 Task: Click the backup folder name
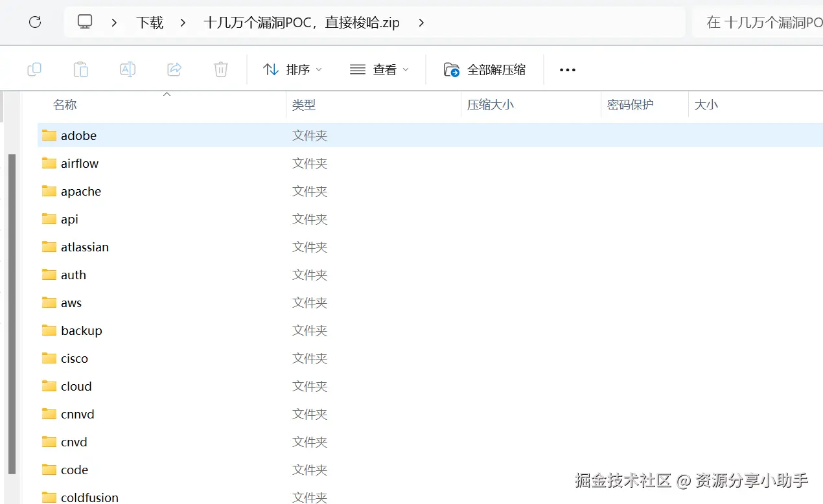tap(82, 331)
